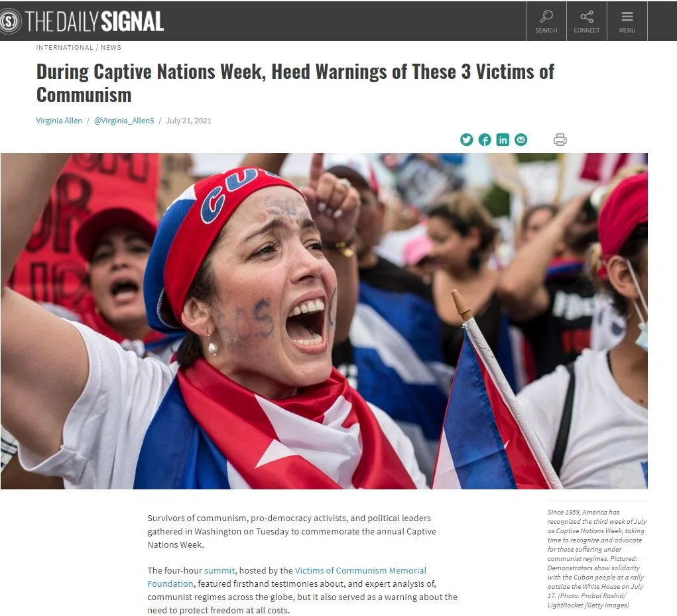Open @Virginia_Allen5 Twitter handle link

click(124, 121)
